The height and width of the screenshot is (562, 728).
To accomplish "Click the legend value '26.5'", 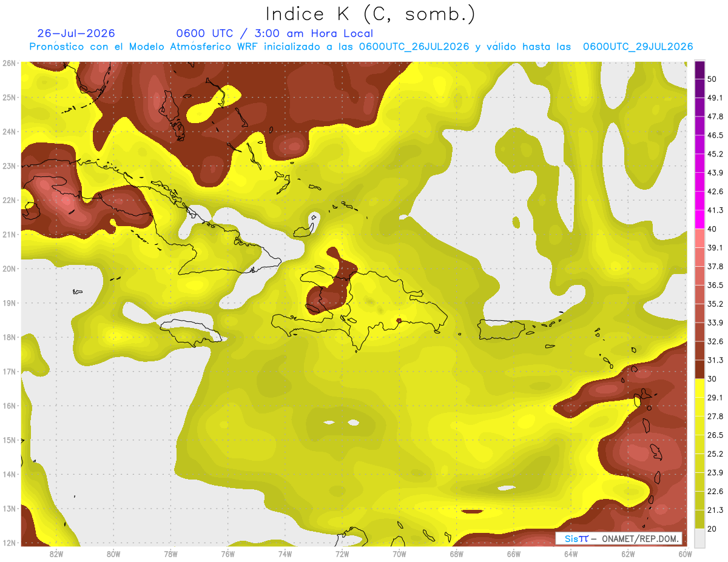I will click(x=715, y=435).
